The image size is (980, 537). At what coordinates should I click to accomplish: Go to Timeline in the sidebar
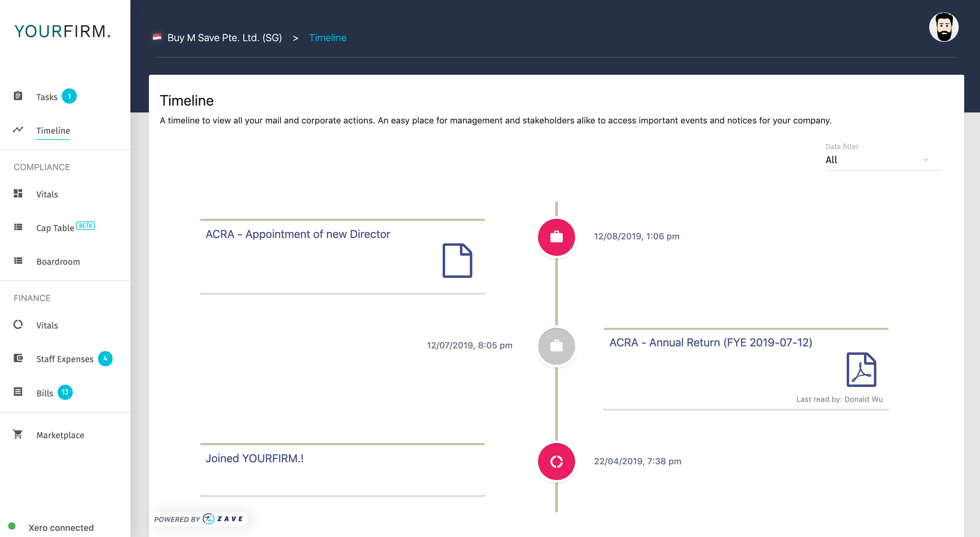53,130
